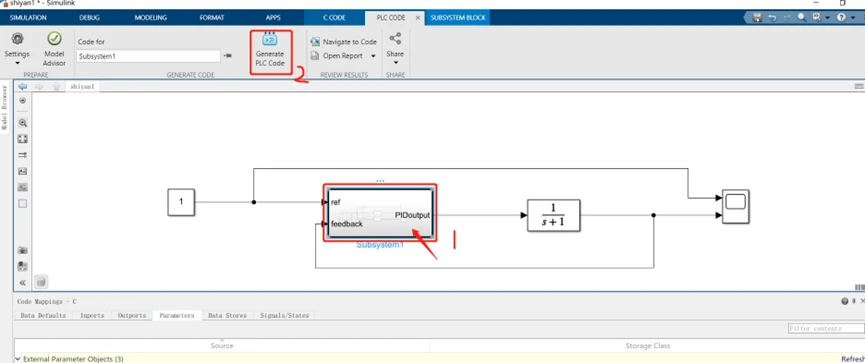
Task: Select the Zoom tool in the palette
Action: click(x=23, y=122)
